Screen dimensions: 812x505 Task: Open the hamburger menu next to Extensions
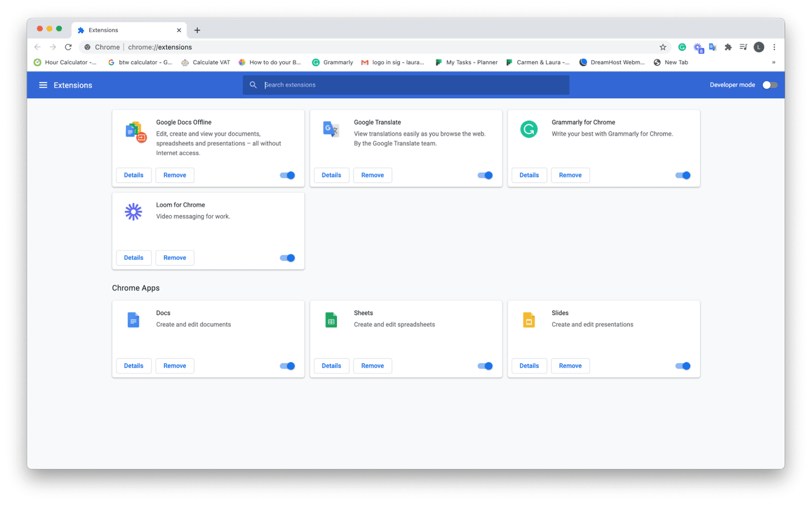pos(43,85)
